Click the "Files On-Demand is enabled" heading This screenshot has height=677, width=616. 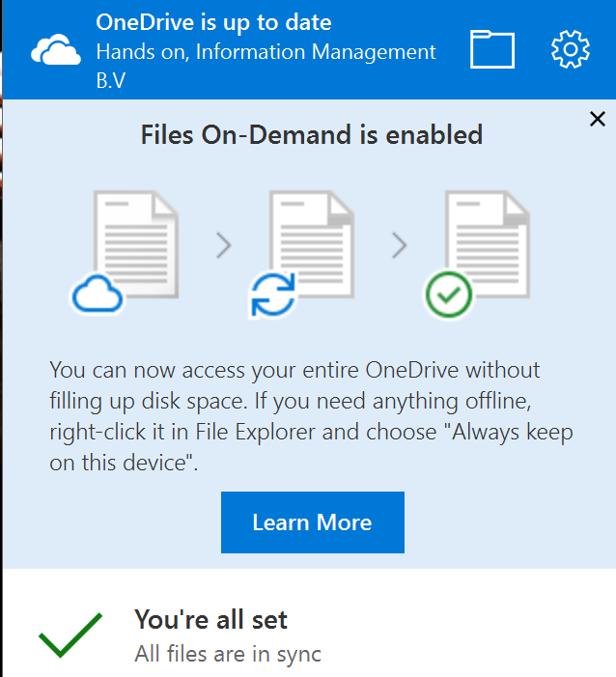312,134
